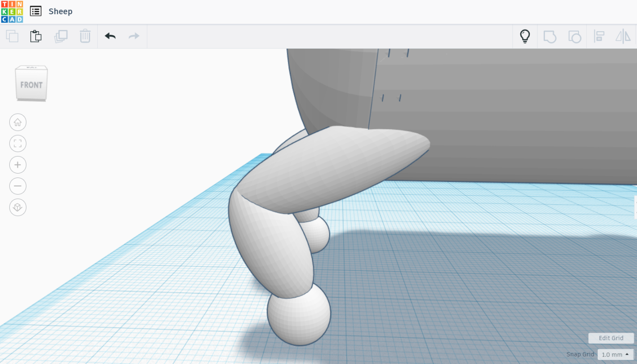Toggle orthographic perspective view

[18, 207]
